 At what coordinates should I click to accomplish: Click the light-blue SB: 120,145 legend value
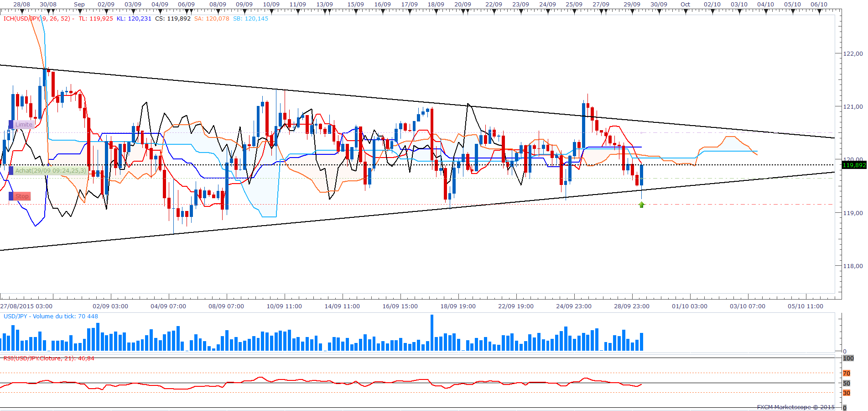250,19
